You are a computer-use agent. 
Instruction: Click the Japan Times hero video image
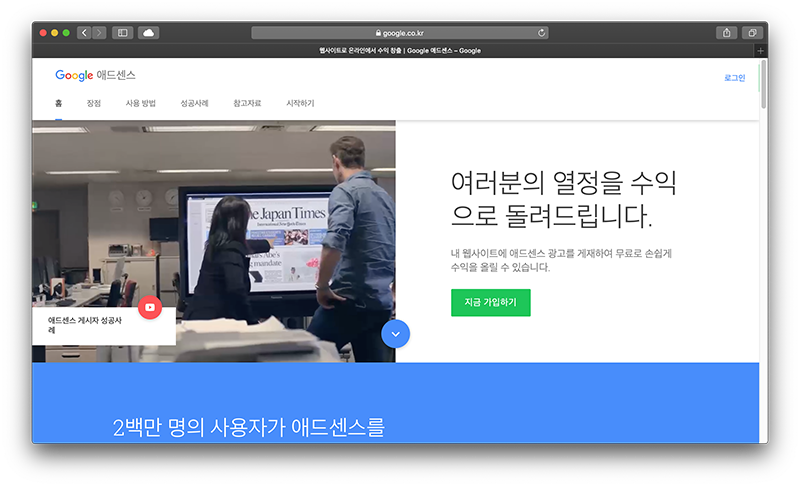click(214, 241)
